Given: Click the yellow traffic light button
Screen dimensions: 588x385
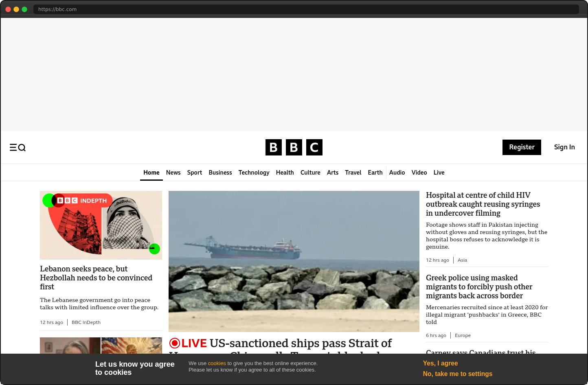Looking at the screenshot, I should click(16, 9).
